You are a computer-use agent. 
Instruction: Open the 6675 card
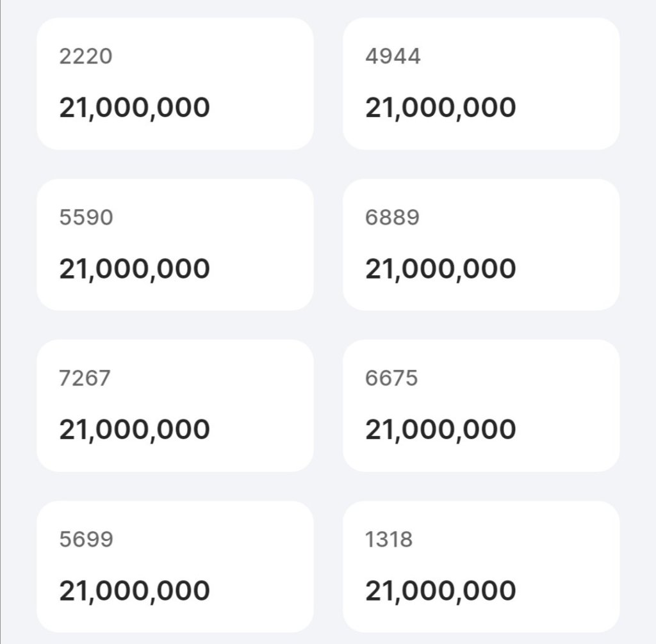pos(481,406)
